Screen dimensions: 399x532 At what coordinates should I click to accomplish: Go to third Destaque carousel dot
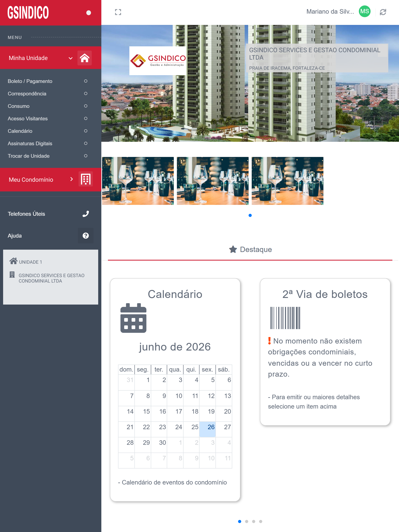(254, 521)
